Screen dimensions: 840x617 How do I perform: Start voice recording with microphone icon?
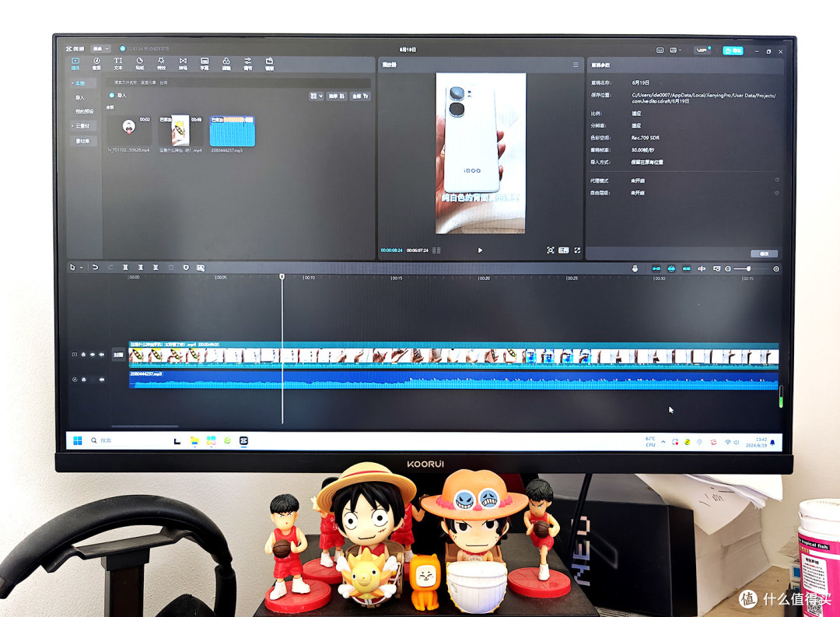[635, 268]
